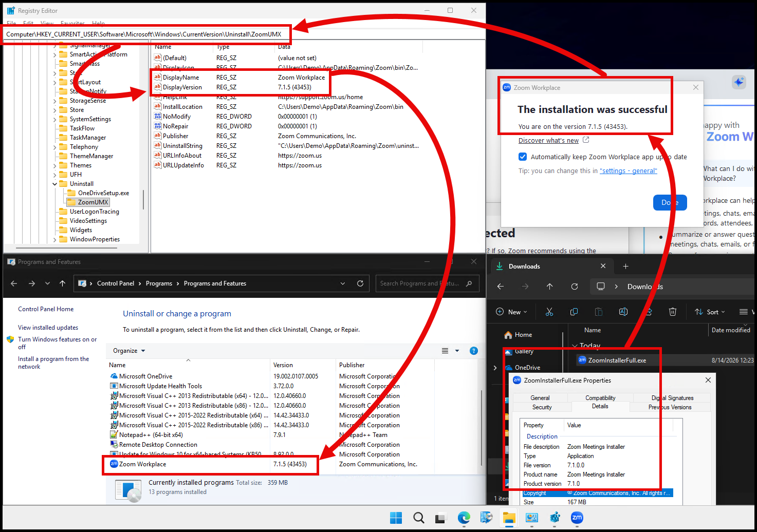The height and width of the screenshot is (532, 757).
Task: Expand WindowProperties registry key
Action: coord(55,239)
